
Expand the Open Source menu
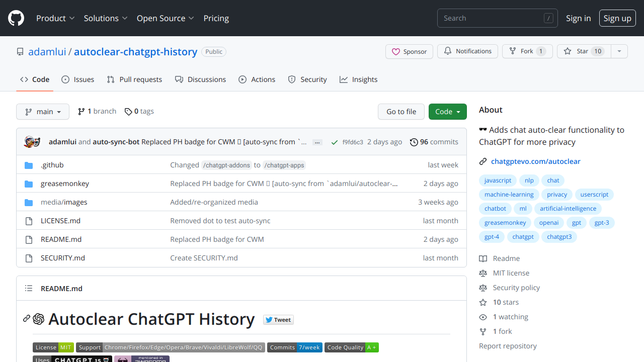click(x=166, y=18)
